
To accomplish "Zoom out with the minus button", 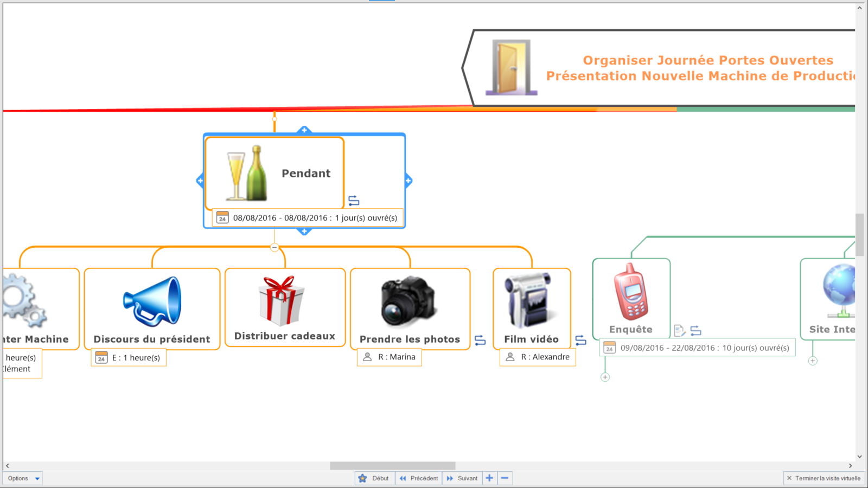I will tap(505, 478).
